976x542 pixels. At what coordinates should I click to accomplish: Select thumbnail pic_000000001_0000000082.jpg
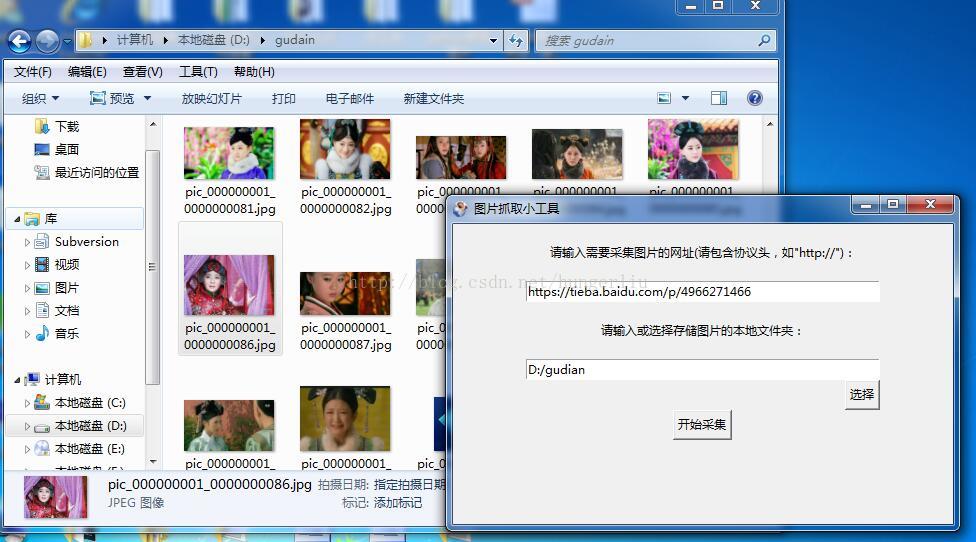(x=345, y=149)
